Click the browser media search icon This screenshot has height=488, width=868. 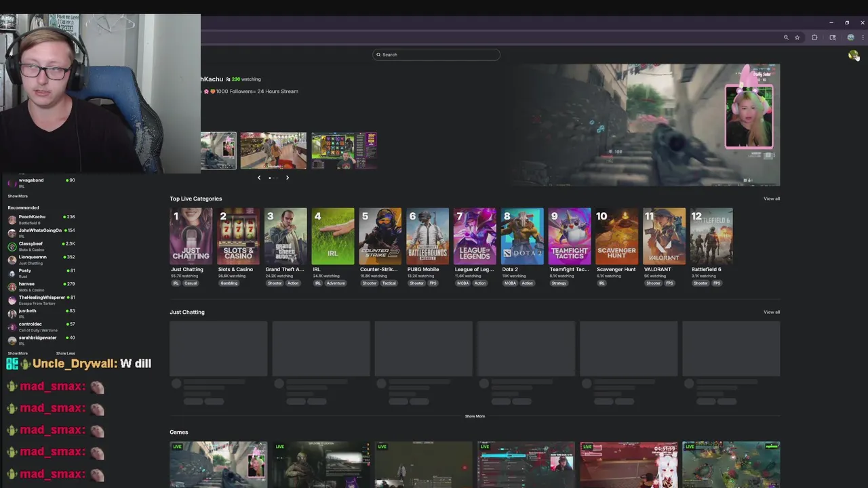click(x=833, y=37)
